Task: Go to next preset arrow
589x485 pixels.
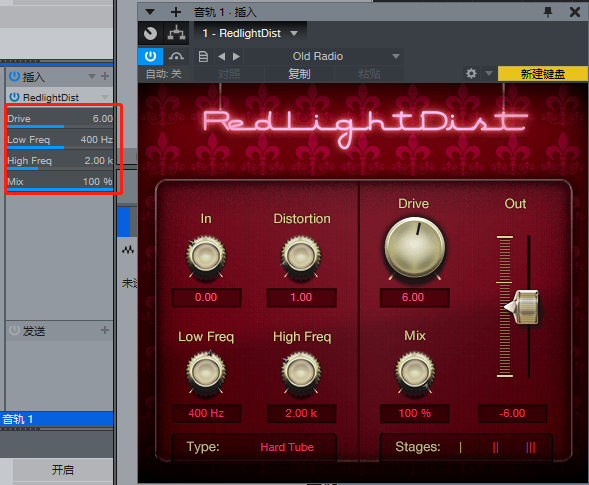Action: (236, 57)
